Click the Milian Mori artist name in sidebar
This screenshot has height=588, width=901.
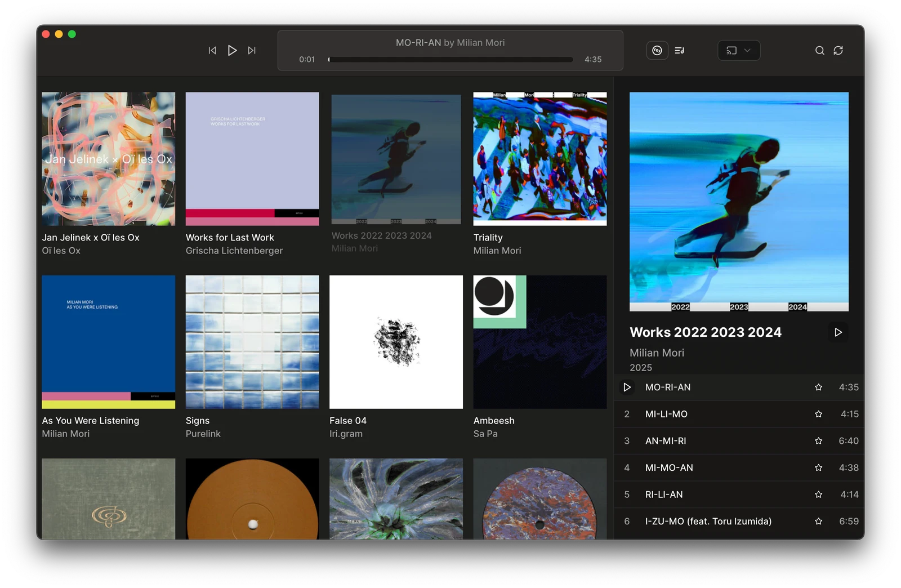657,353
